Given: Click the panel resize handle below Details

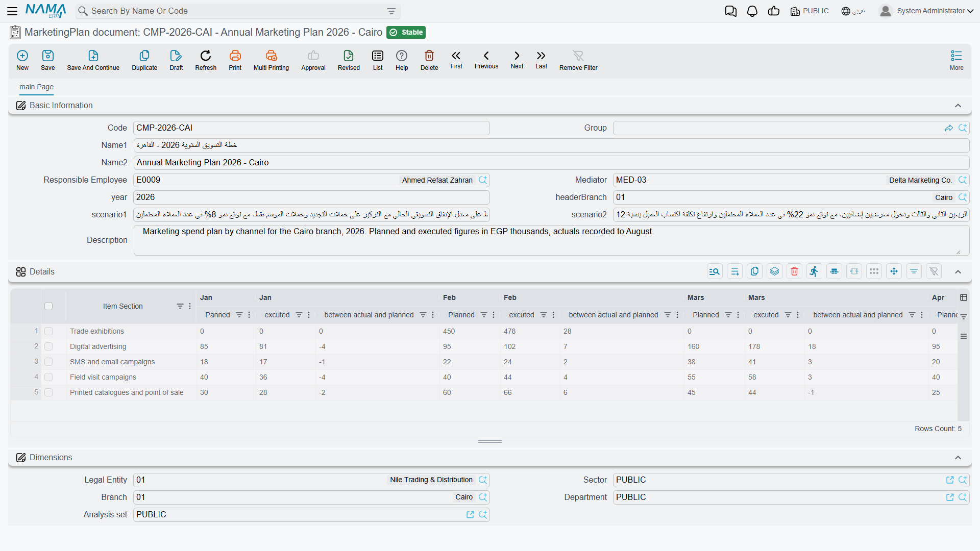Looking at the screenshot, I should click(490, 441).
